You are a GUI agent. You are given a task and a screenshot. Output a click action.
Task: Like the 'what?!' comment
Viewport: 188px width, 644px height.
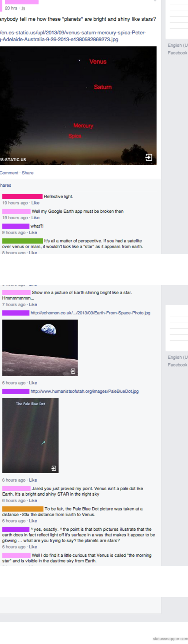tap(33, 232)
